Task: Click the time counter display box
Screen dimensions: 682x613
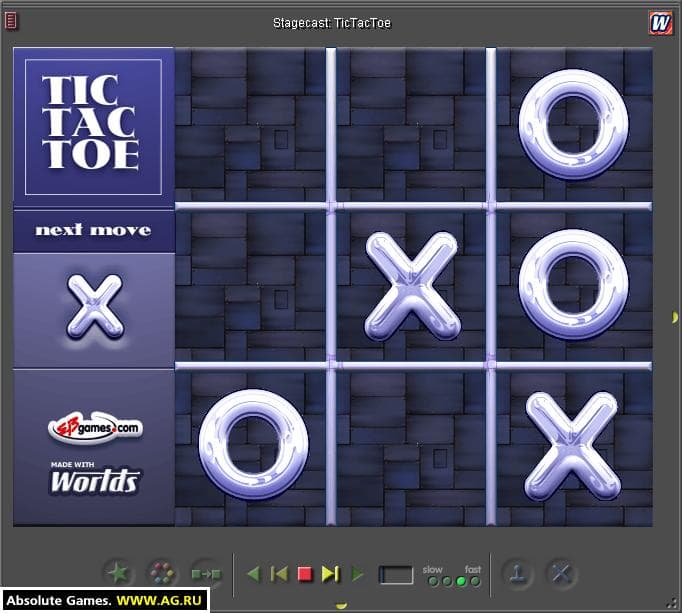Action: point(396,575)
